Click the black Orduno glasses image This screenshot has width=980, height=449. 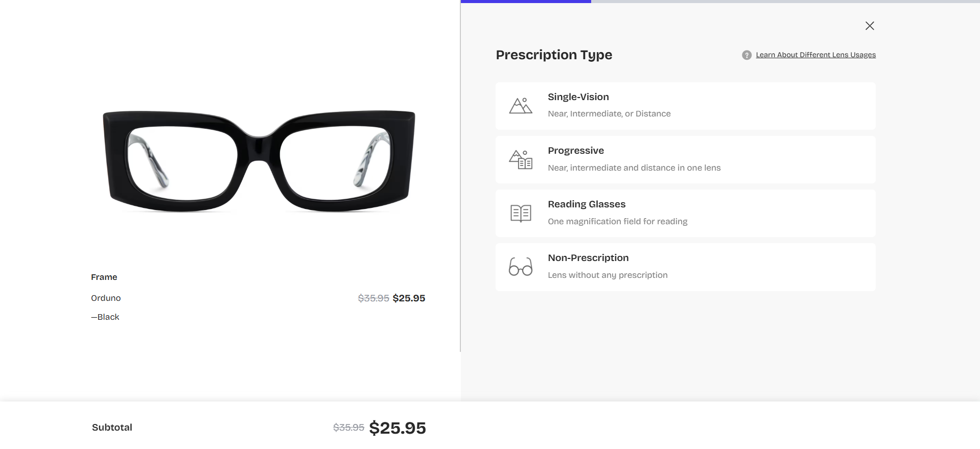(259, 160)
